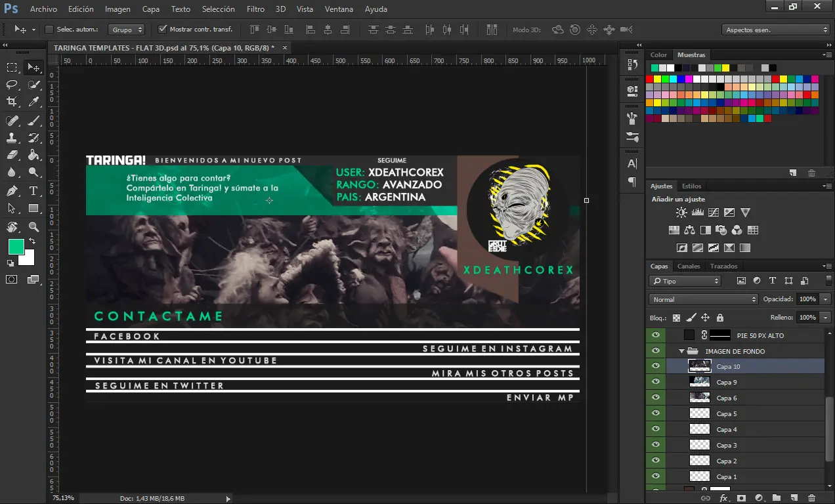Switch to the Estilos tab
Viewport: 835px width, 504px height.
[x=691, y=186]
